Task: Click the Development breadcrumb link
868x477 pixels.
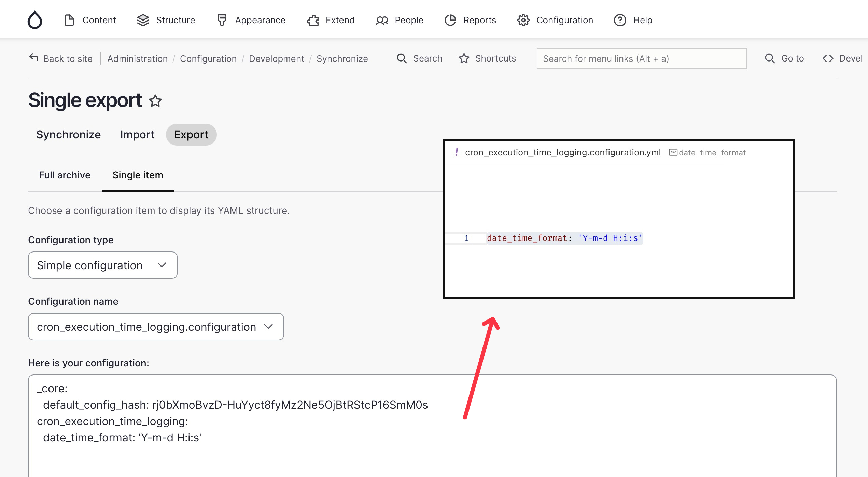Action: [276, 58]
